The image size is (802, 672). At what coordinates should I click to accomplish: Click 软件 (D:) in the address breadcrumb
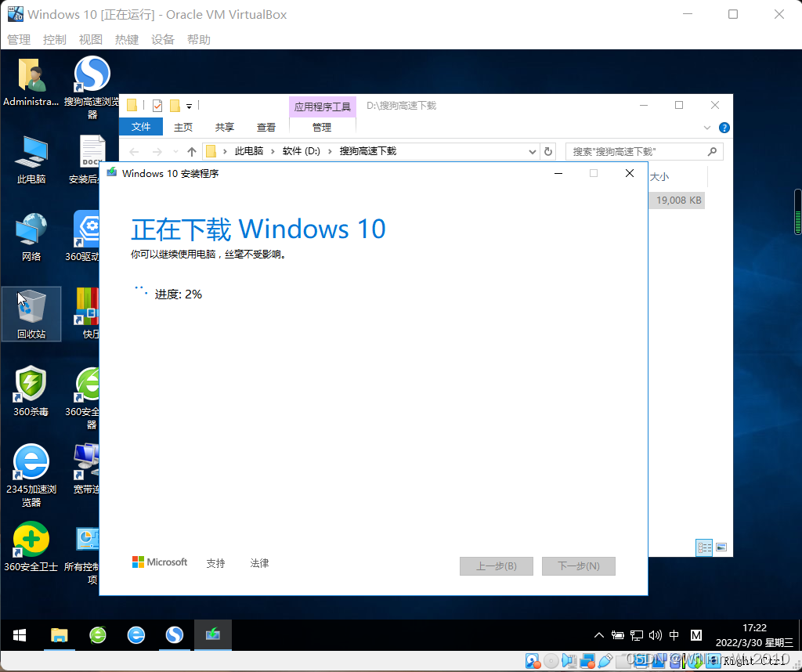click(x=302, y=151)
